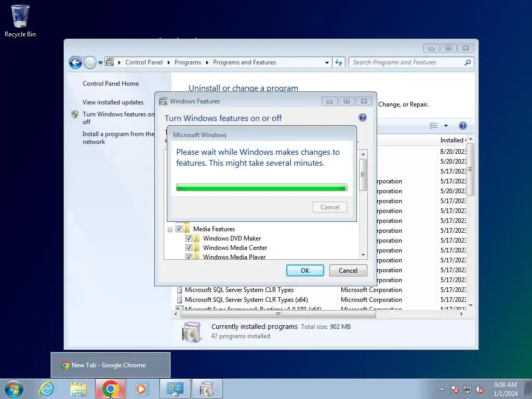This screenshot has width=532, height=399.
Task: Expand arrow after Programs breadcrumb
Action: coord(207,62)
